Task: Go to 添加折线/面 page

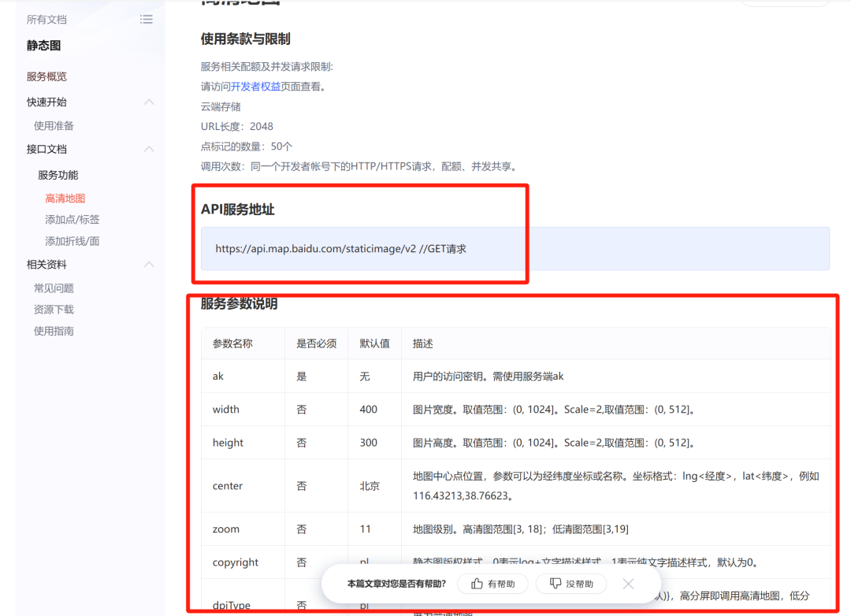Action: click(72, 241)
